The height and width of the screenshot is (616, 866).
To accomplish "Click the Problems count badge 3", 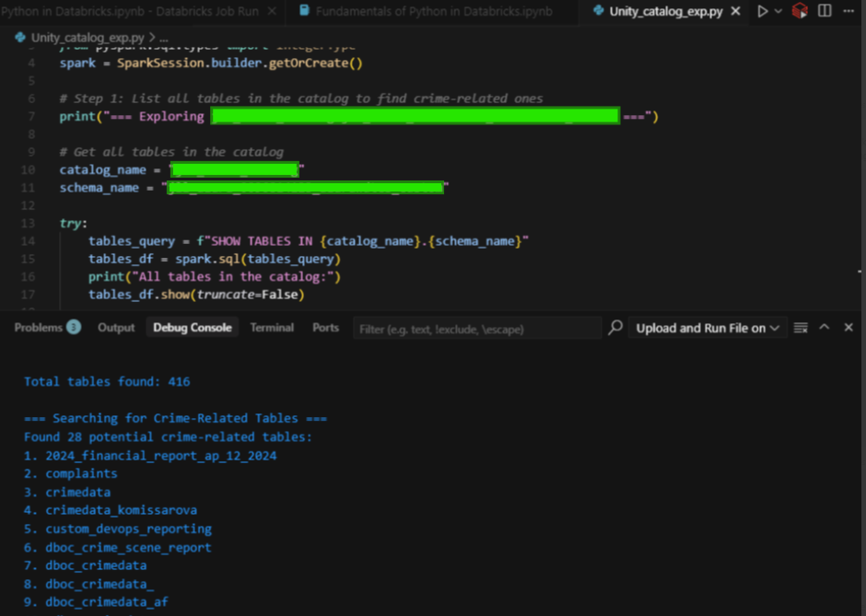I will click(x=74, y=328).
